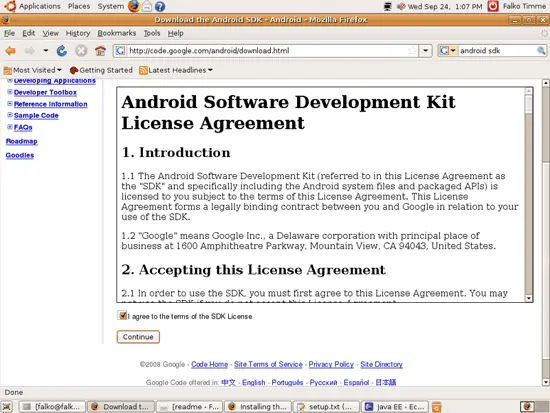
Task: Open the Bookmarks menu
Action: pos(116,33)
